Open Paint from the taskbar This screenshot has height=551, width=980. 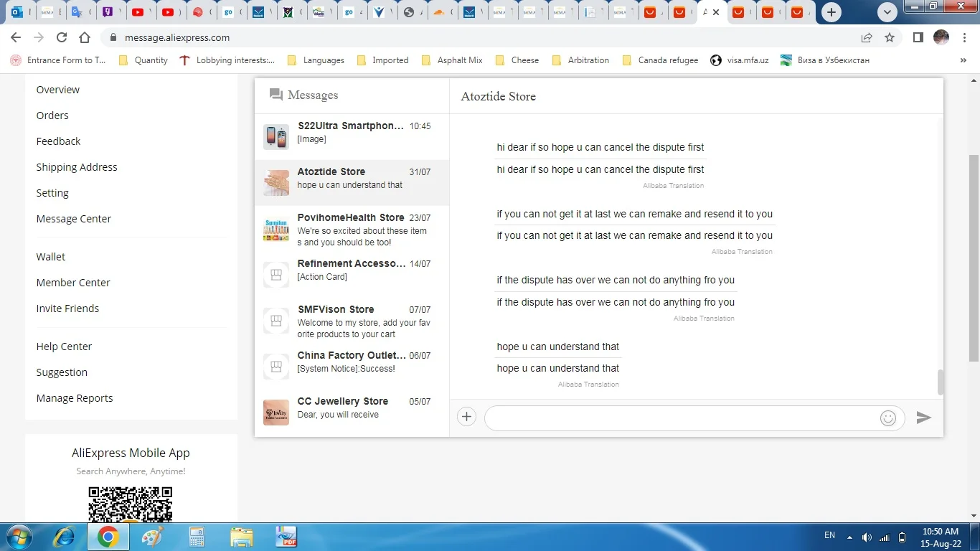pyautogui.click(x=152, y=537)
